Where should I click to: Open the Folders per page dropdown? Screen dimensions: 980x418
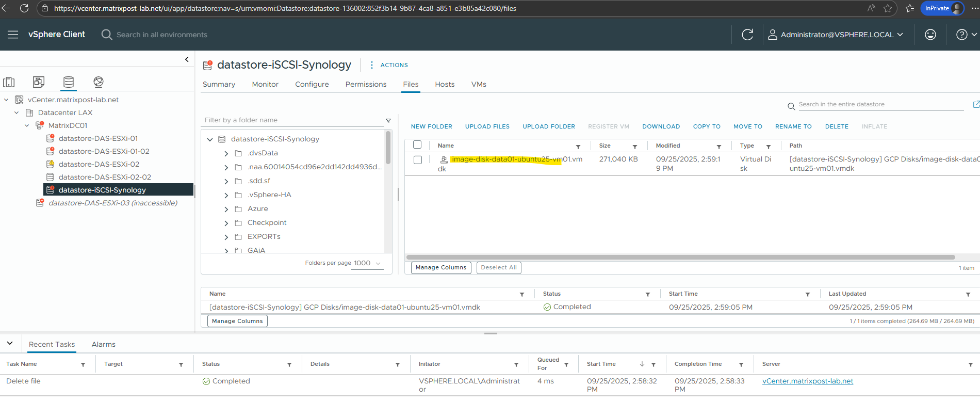368,263
